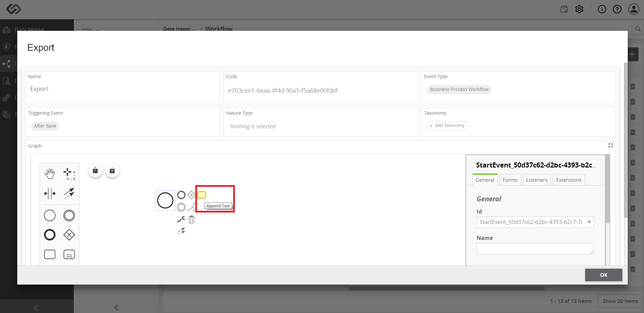
Task: Open settings gear in top bar
Action: click(x=579, y=9)
